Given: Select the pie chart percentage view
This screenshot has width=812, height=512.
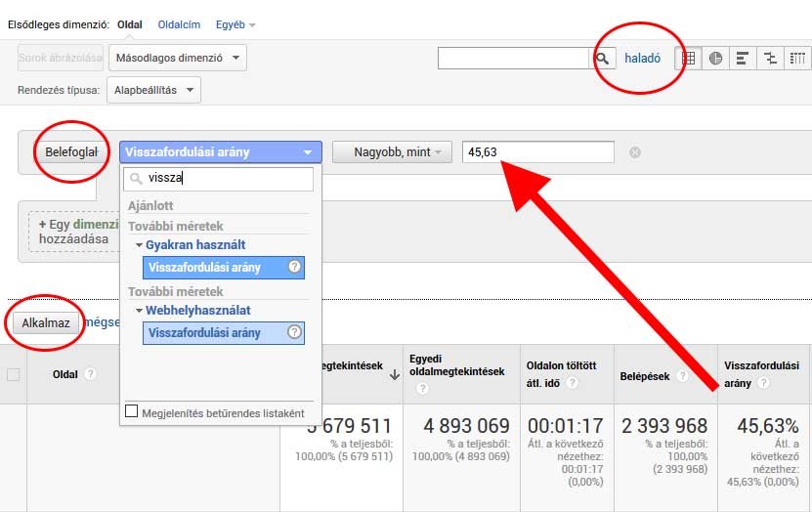Looking at the screenshot, I should point(715,58).
